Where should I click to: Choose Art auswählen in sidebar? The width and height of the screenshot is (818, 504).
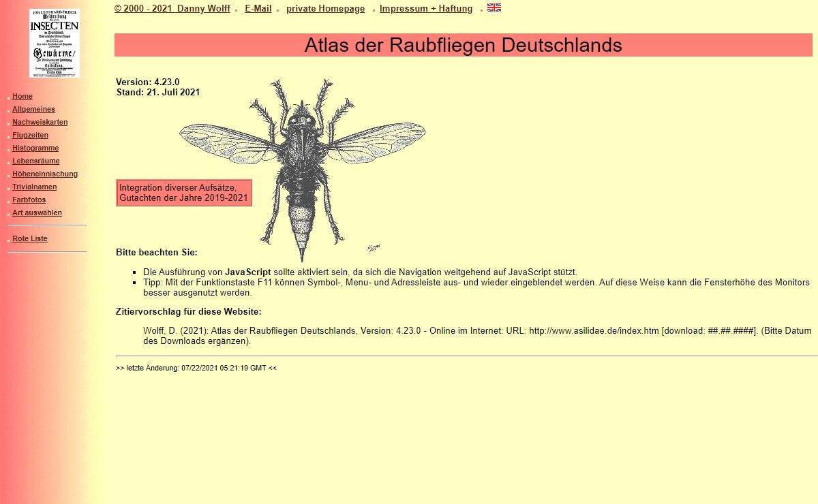(37, 213)
